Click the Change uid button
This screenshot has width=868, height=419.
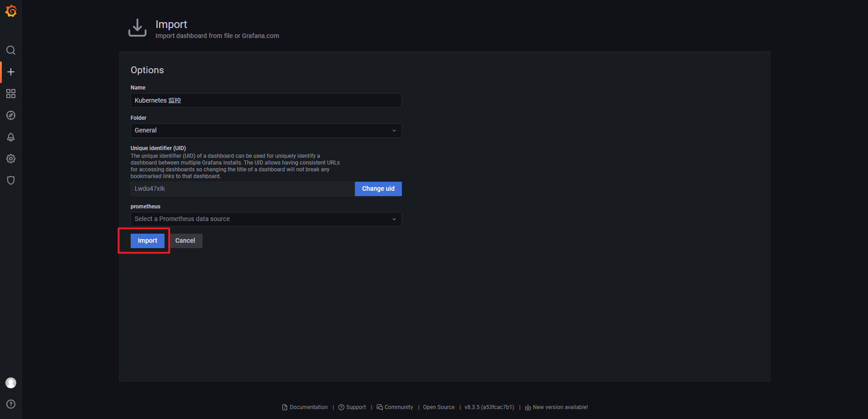(378, 189)
